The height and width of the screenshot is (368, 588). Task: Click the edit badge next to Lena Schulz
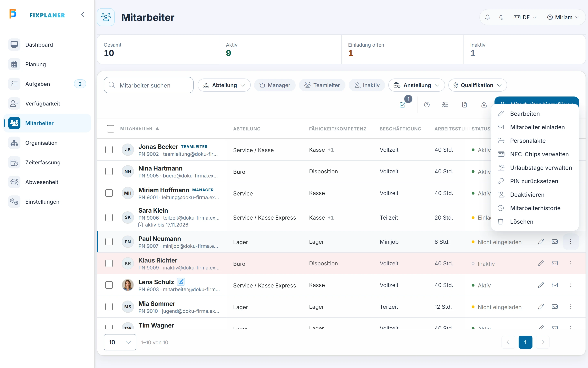181,282
